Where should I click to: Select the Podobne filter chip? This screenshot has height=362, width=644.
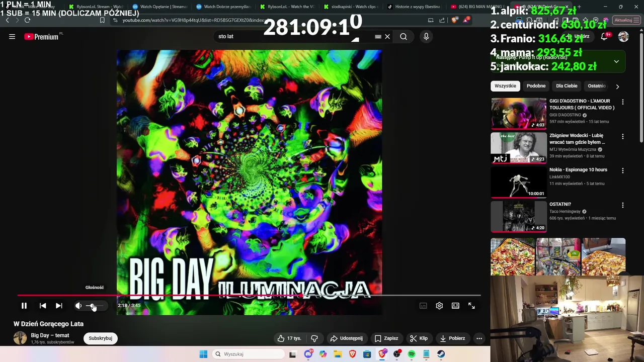click(x=536, y=86)
